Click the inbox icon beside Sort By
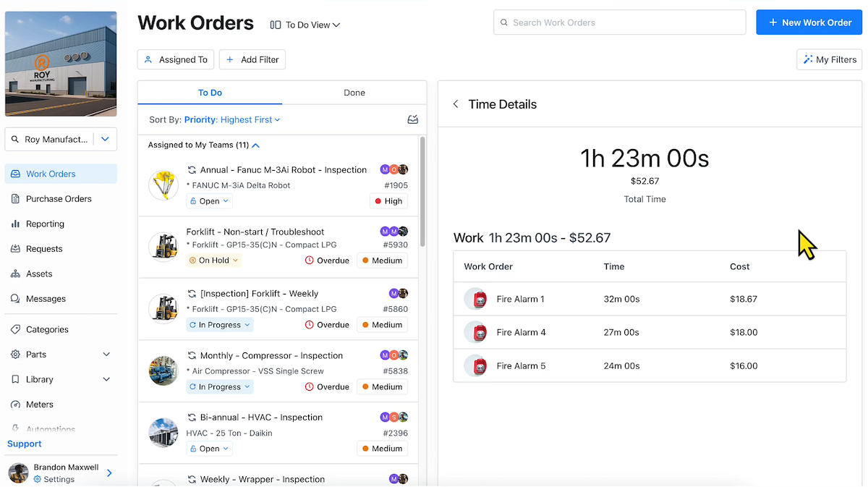Viewport: 868px width, 487px height. tap(413, 120)
